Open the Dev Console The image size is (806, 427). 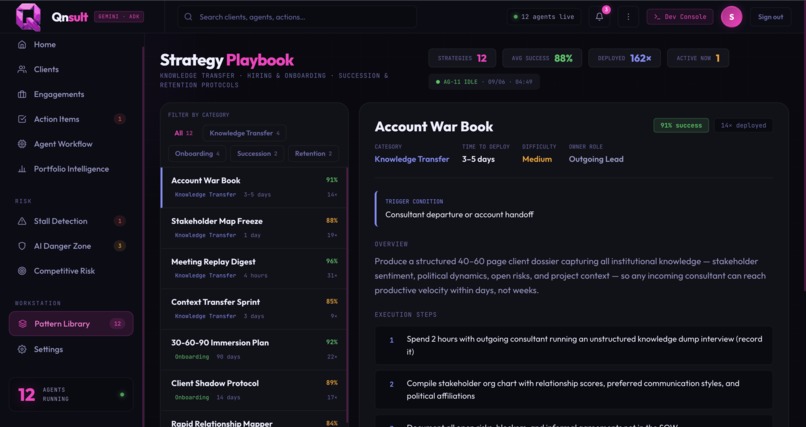pos(680,17)
